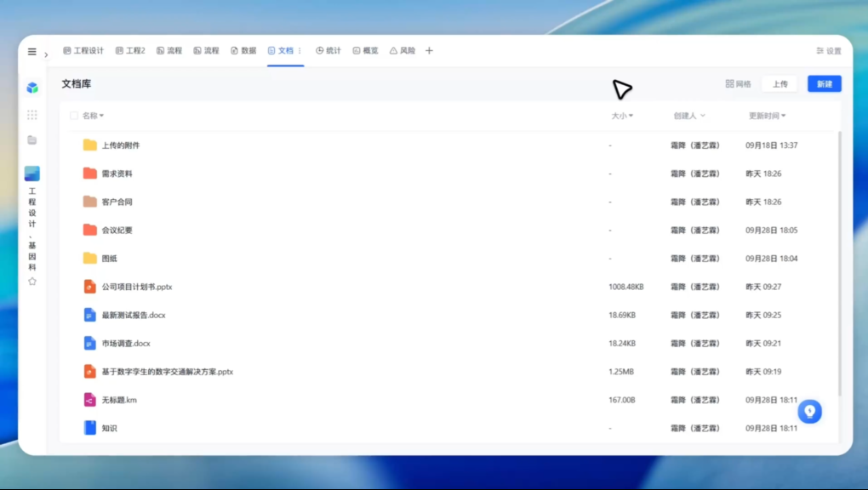The image size is (868, 490).
Task: Open the blue floating help bubble
Action: click(x=809, y=412)
